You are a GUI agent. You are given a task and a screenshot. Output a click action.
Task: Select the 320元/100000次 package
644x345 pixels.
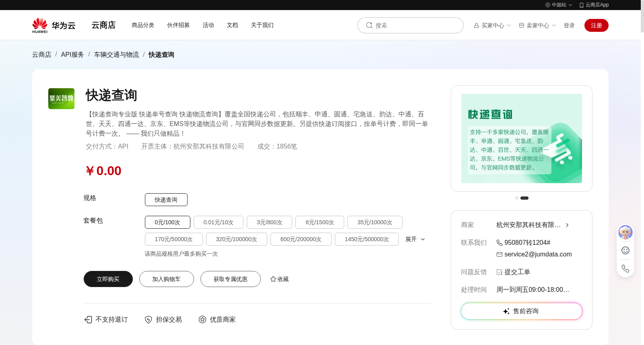pos(237,239)
